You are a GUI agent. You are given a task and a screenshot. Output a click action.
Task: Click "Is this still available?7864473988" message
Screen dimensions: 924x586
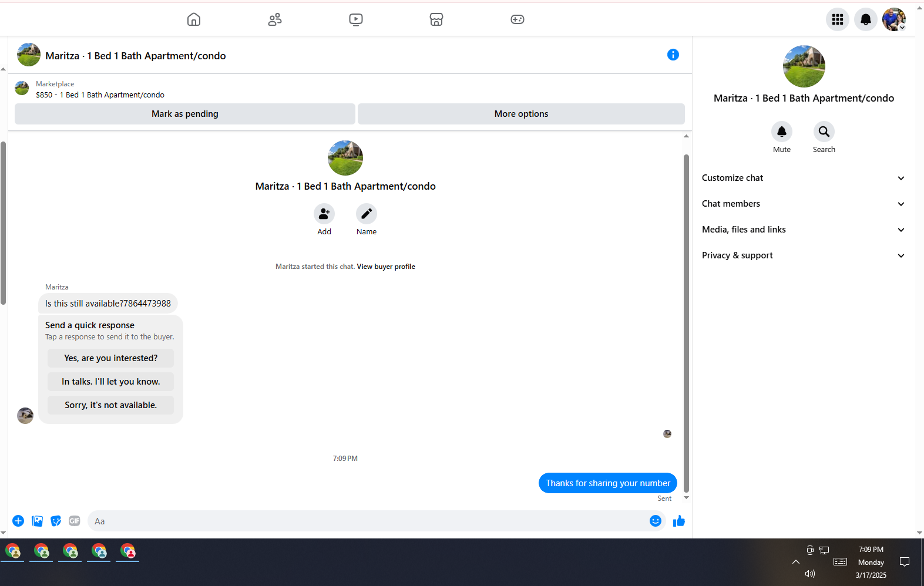pyautogui.click(x=108, y=304)
